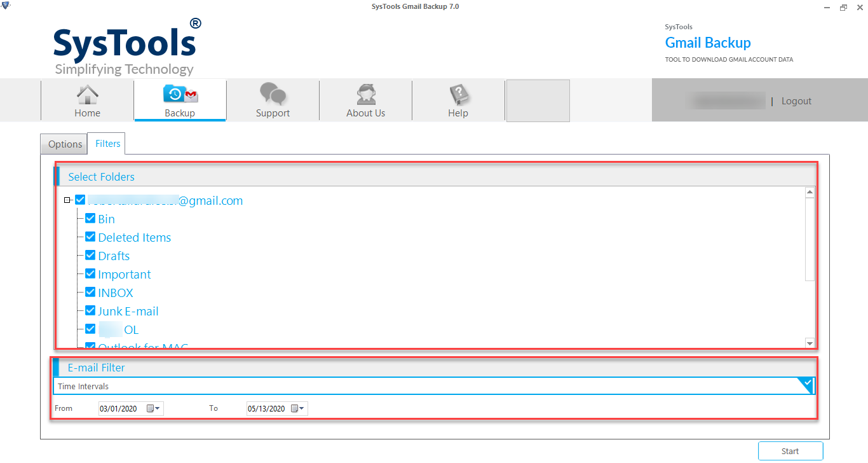Open calendar icon for To date
Viewport: 868px width, 463px height.
click(x=295, y=408)
